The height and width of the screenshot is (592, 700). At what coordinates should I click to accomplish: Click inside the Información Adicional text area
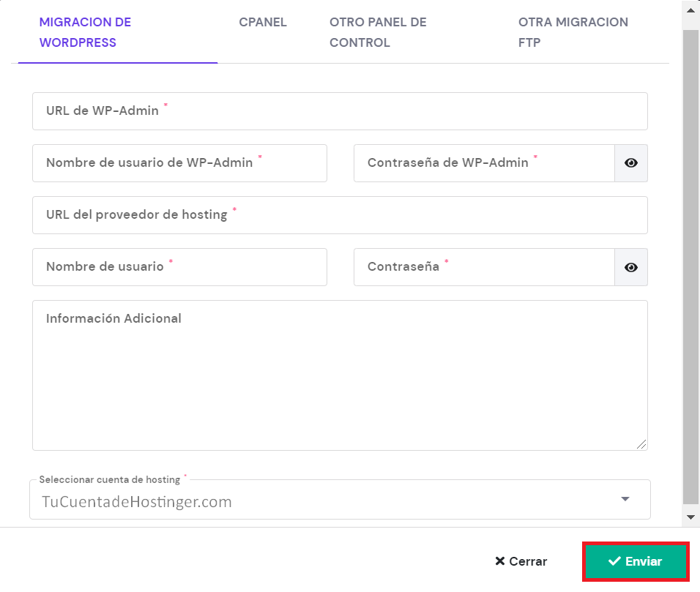340,373
